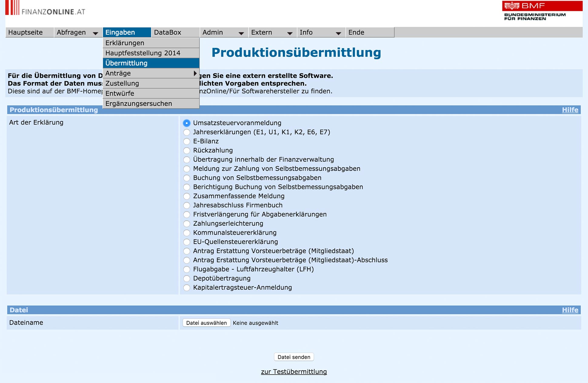The height and width of the screenshot is (383, 588).
Task: Select Hauptfeststellung 2014 menu entry
Action: (151, 53)
